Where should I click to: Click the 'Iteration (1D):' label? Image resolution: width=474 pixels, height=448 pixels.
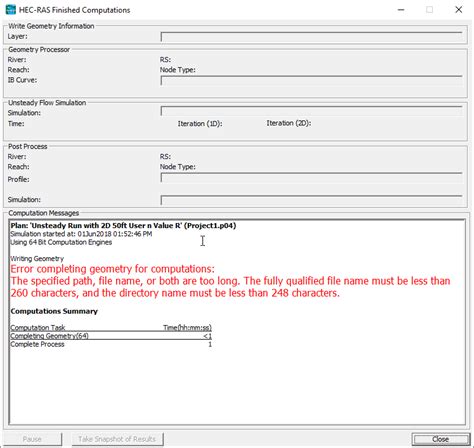pyautogui.click(x=200, y=124)
